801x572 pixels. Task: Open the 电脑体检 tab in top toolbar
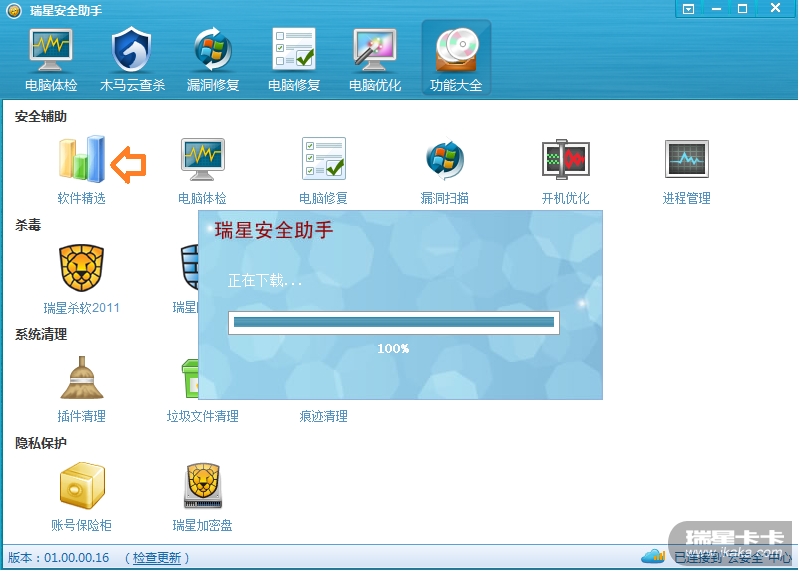click(51, 60)
